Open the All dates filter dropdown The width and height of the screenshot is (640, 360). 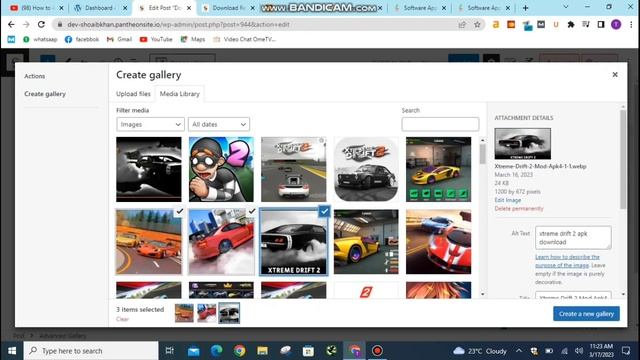pos(219,124)
